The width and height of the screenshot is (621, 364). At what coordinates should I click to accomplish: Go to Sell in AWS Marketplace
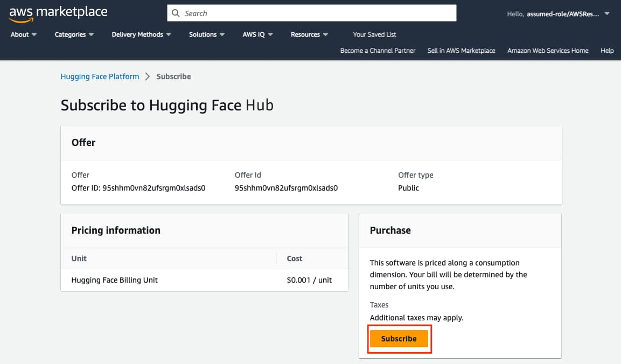coord(461,51)
